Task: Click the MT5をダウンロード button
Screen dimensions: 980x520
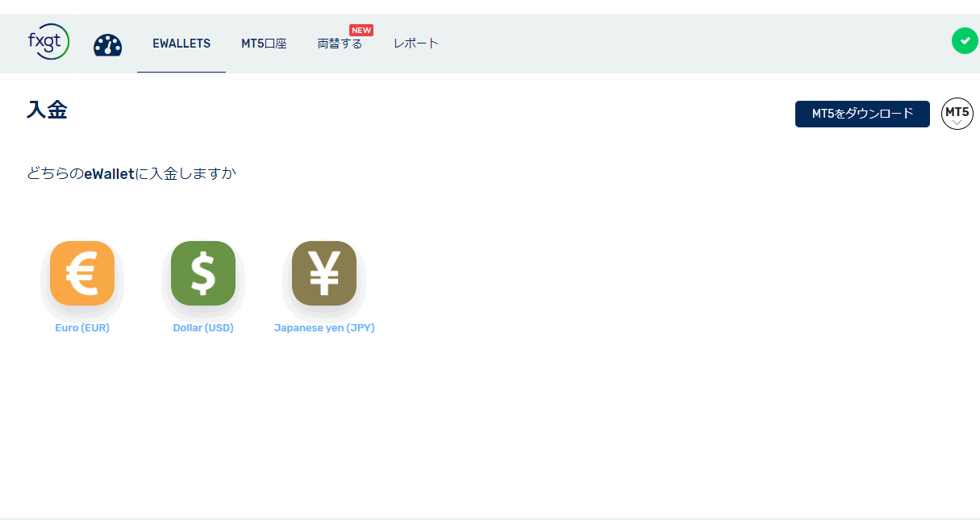Action: (x=862, y=114)
